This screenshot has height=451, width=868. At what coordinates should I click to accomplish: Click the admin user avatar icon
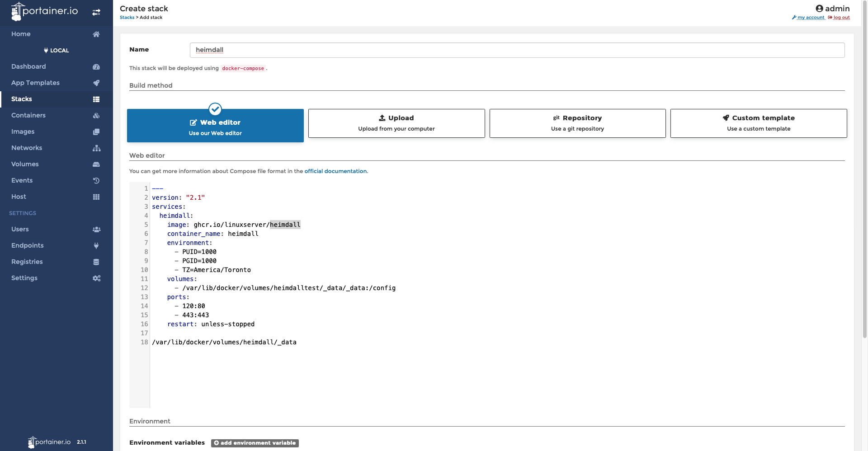(819, 9)
